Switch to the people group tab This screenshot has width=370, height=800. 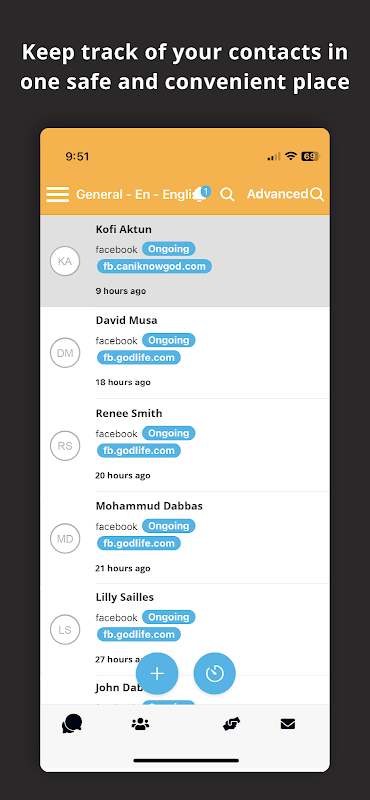140,723
